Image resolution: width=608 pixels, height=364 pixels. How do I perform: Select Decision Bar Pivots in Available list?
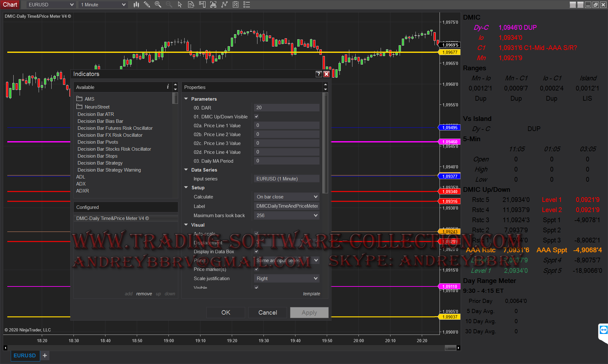pos(98,142)
